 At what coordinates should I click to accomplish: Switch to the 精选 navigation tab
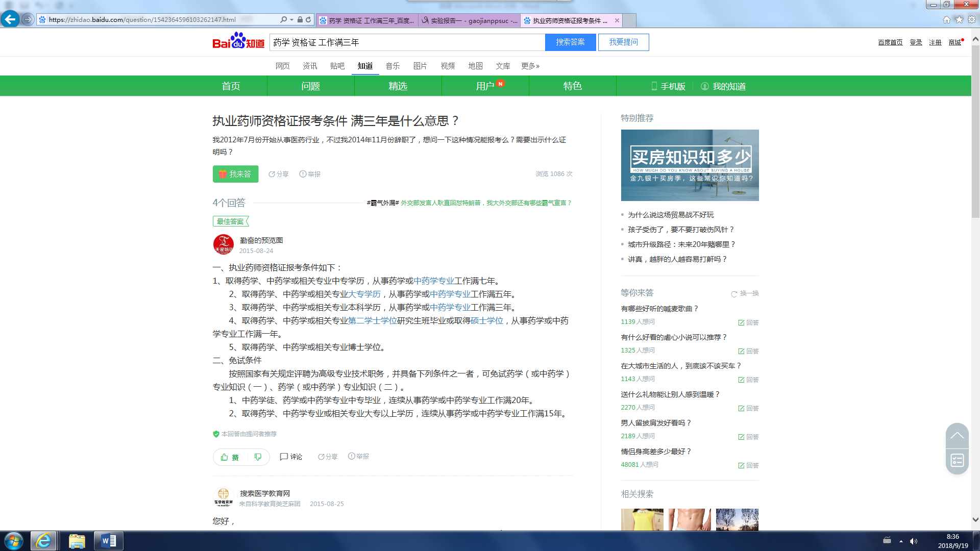(398, 86)
